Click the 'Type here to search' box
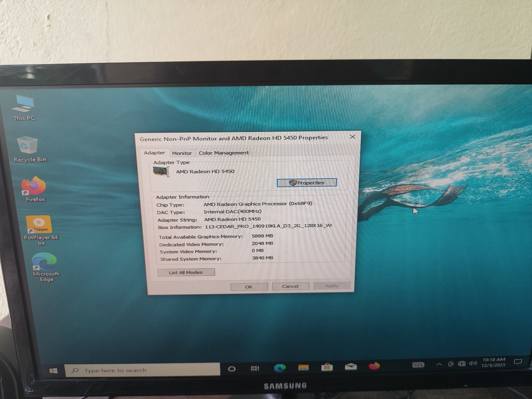Image resolution: width=532 pixels, height=399 pixels. tap(142, 370)
